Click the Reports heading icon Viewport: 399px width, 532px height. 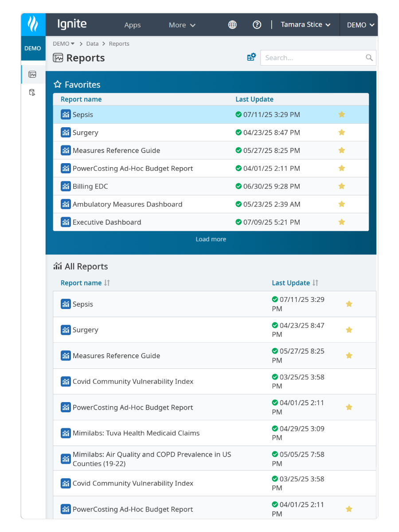pos(58,58)
